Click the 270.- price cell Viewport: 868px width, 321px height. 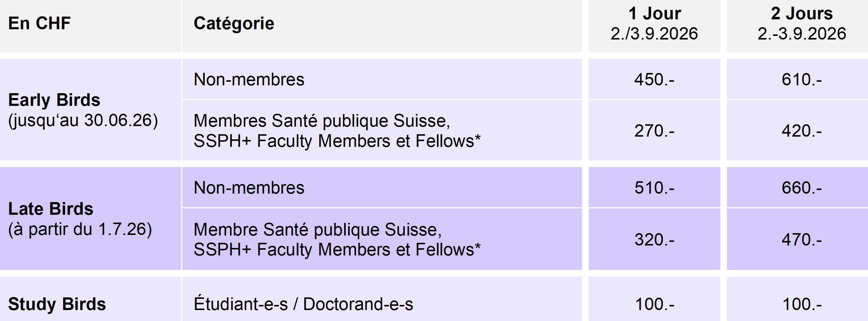654,131
